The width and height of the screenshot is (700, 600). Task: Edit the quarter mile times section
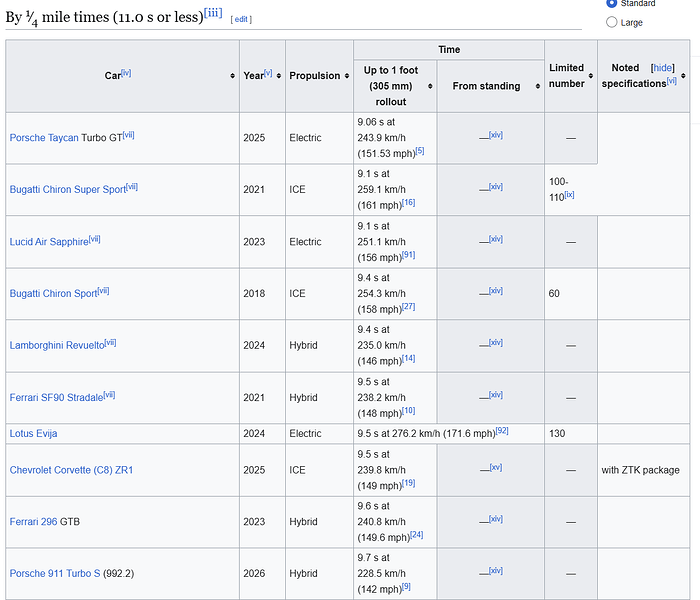point(241,19)
